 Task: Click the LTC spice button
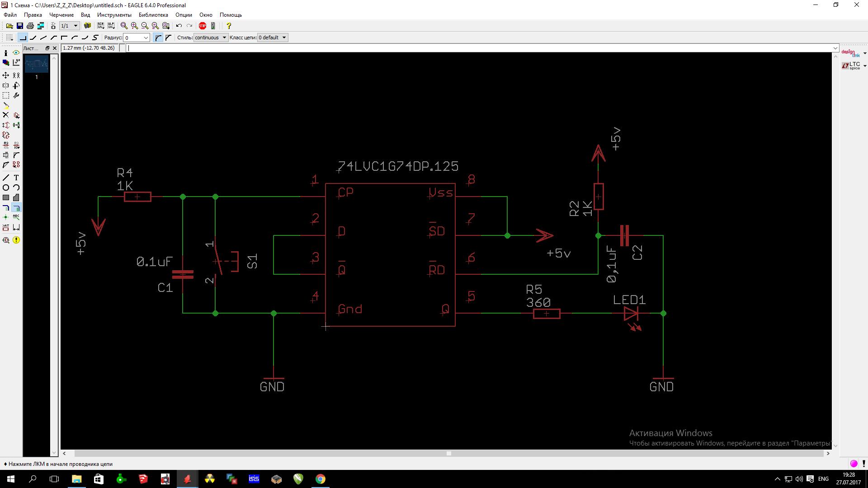click(x=853, y=66)
